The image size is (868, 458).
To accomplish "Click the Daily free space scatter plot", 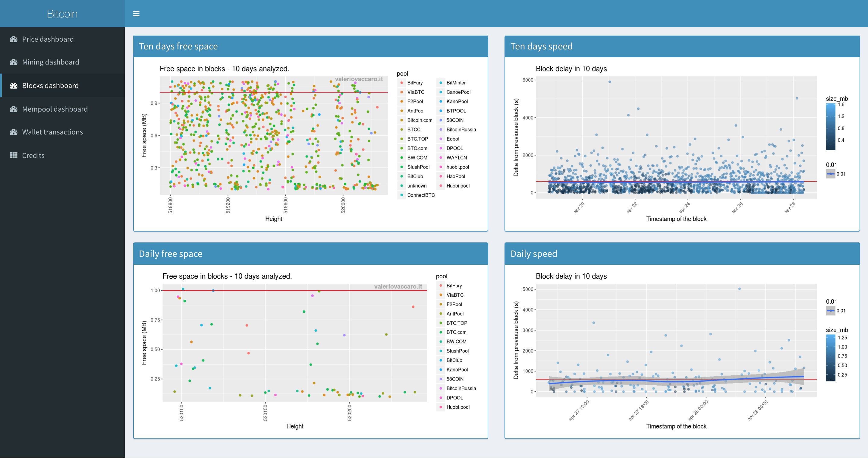I will (294, 343).
